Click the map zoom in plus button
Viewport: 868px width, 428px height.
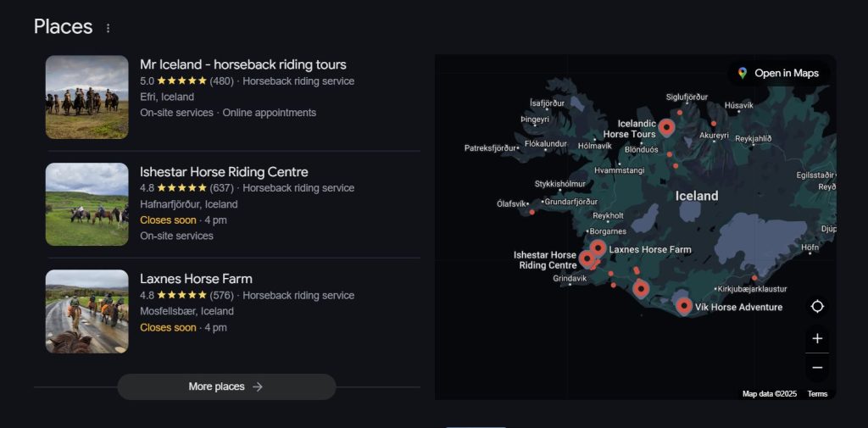[817, 338]
